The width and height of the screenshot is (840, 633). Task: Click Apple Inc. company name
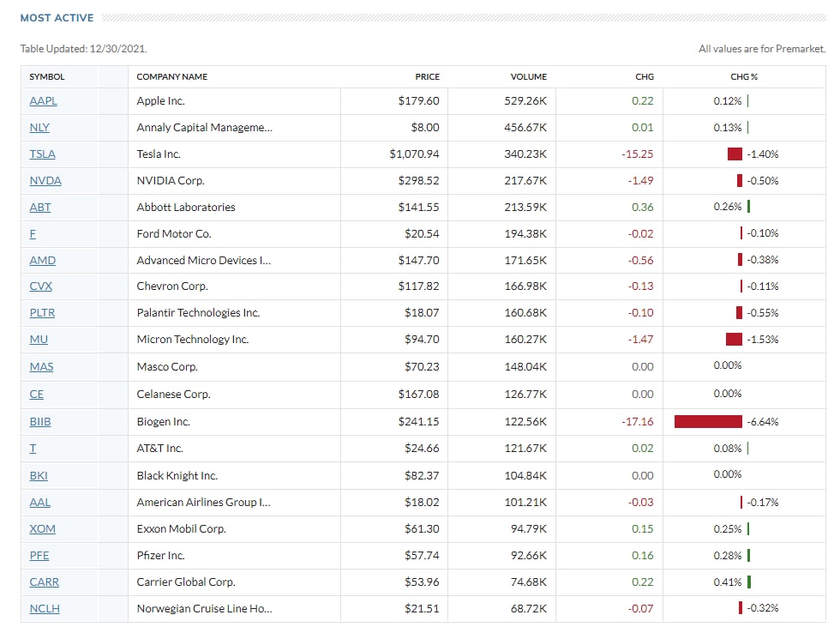click(x=161, y=100)
